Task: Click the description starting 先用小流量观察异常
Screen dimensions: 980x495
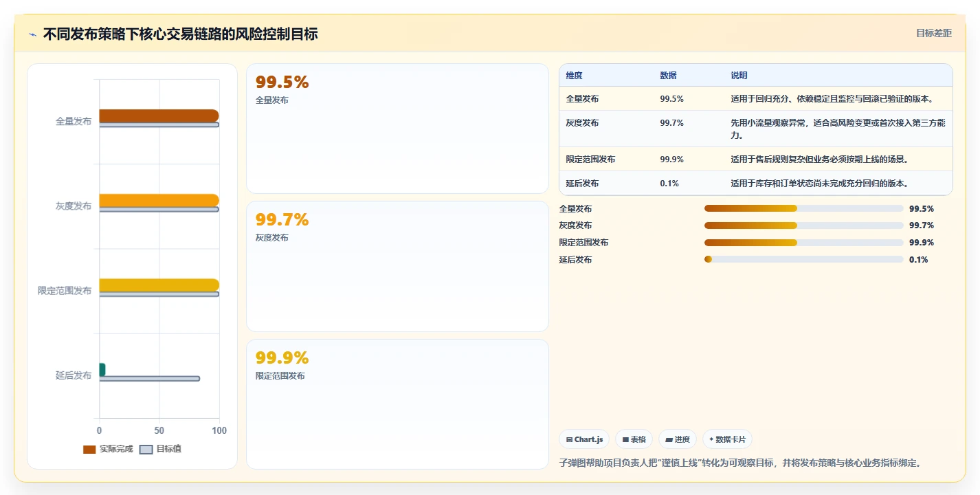Action: pos(838,129)
